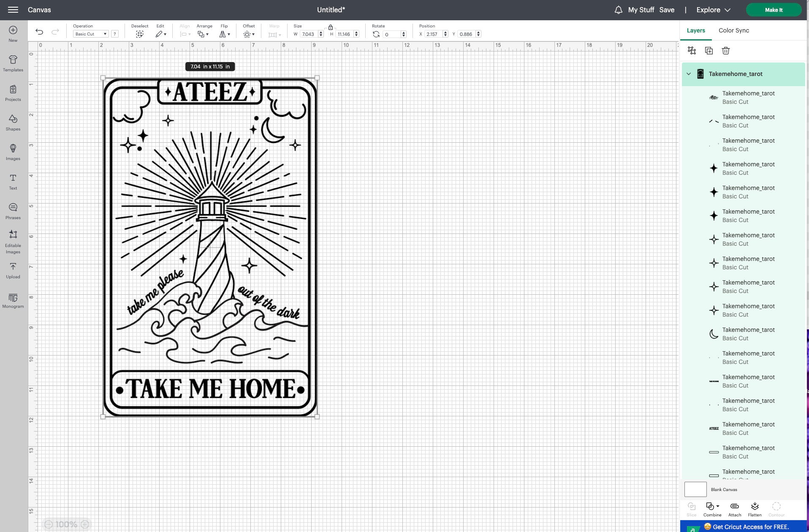Click the Undo arrow
The height and width of the screenshot is (532, 809).
[39, 32]
